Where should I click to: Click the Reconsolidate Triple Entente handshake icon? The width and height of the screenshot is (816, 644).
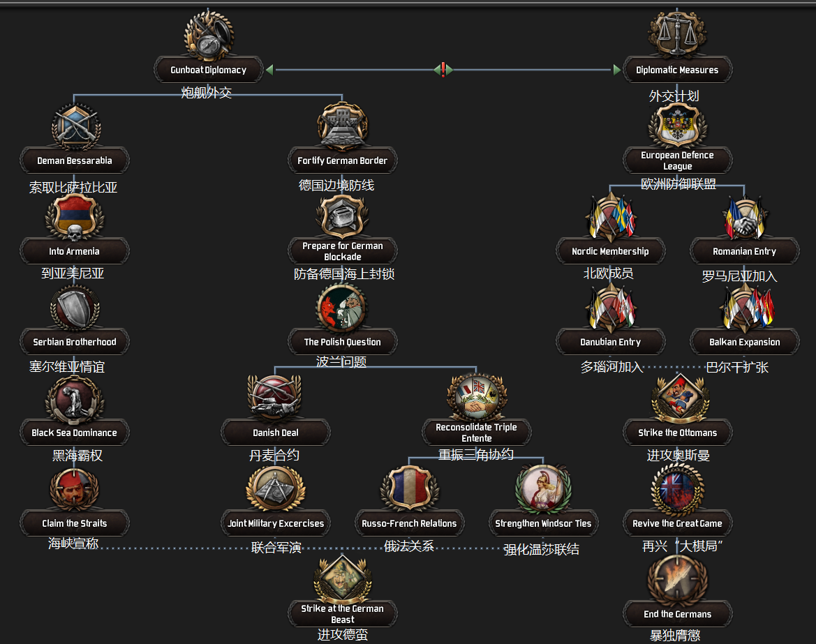coord(476,398)
